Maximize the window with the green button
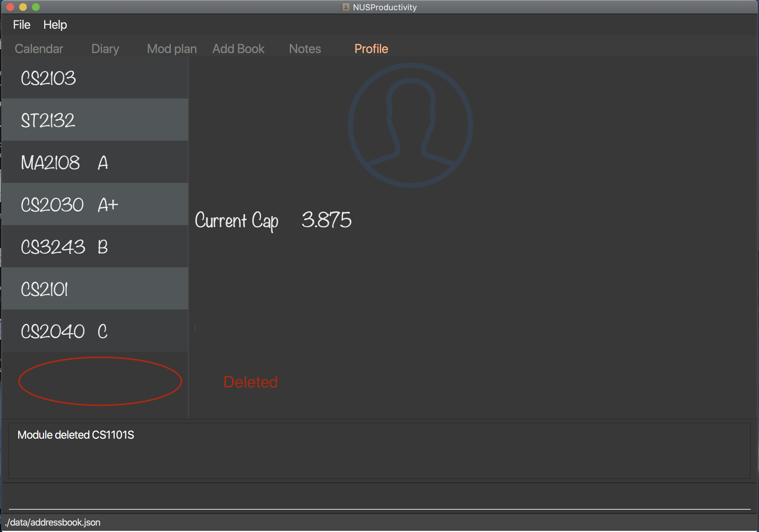 pyautogui.click(x=36, y=7)
